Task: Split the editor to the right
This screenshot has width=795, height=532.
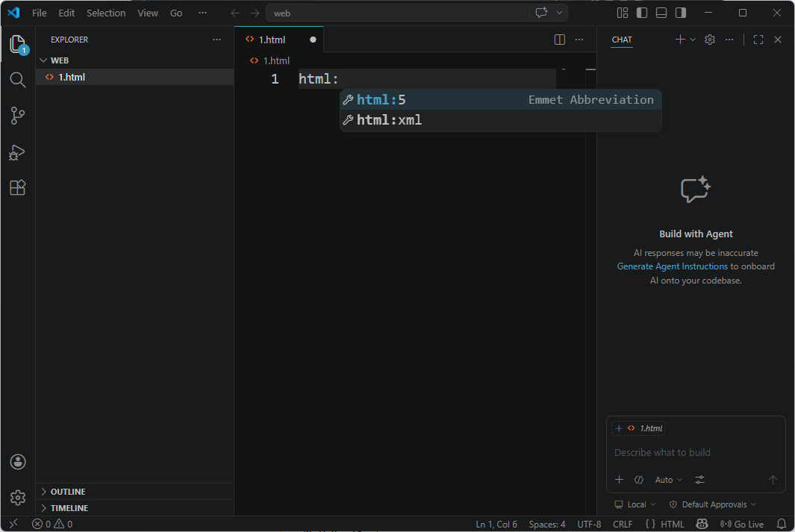Action: pyautogui.click(x=560, y=40)
